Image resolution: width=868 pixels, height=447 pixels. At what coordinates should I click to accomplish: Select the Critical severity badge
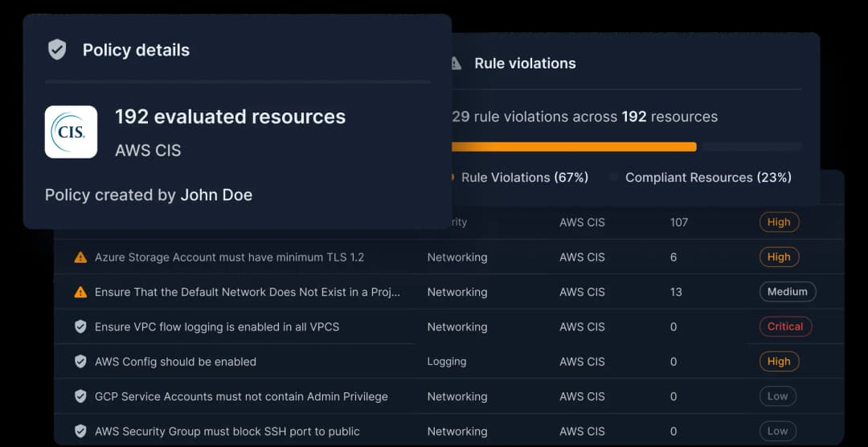(784, 326)
